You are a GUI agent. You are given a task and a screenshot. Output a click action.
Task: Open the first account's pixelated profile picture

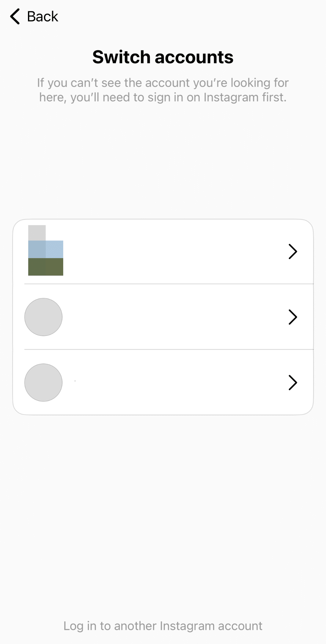46,251
